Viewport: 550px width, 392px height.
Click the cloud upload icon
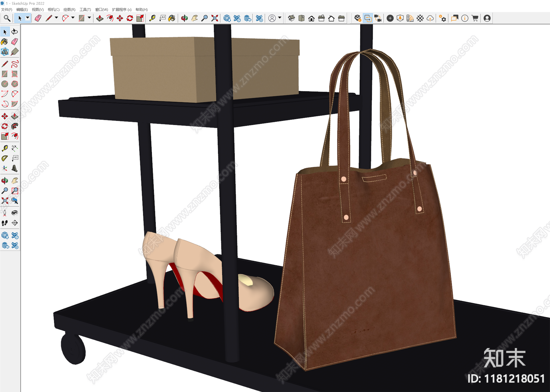click(430, 18)
